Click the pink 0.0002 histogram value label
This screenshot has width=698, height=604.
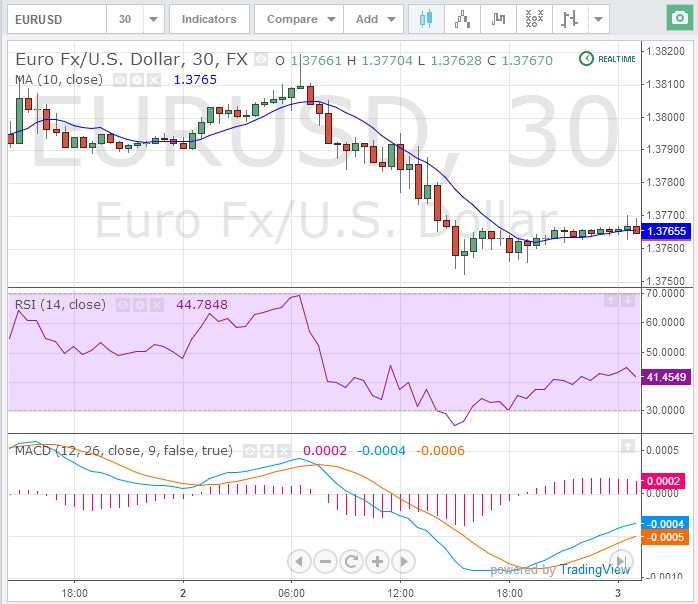pyautogui.click(x=663, y=481)
